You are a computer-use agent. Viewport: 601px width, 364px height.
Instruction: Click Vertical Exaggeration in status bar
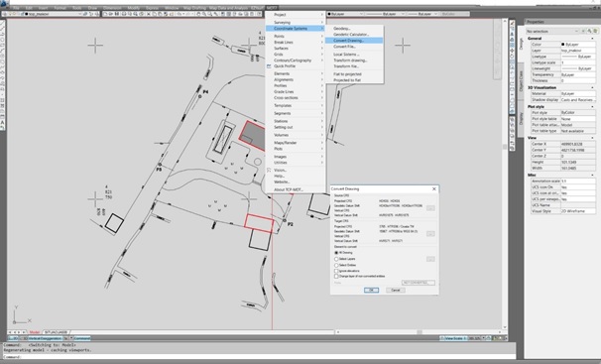click(x=46, y=339)
